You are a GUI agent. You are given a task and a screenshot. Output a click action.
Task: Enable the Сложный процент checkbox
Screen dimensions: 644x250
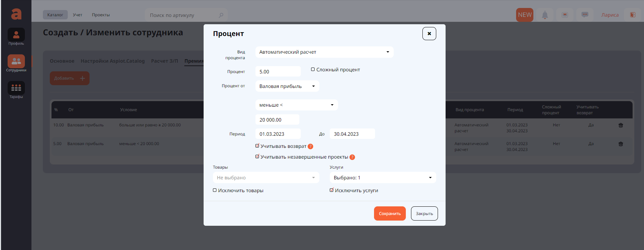(x=313, y=70)
